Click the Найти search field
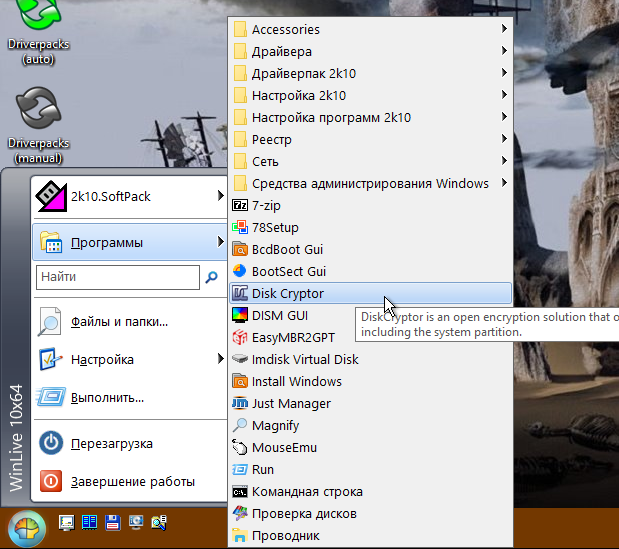This screenshot has width=619, height=549. click(x=118, y=277)
